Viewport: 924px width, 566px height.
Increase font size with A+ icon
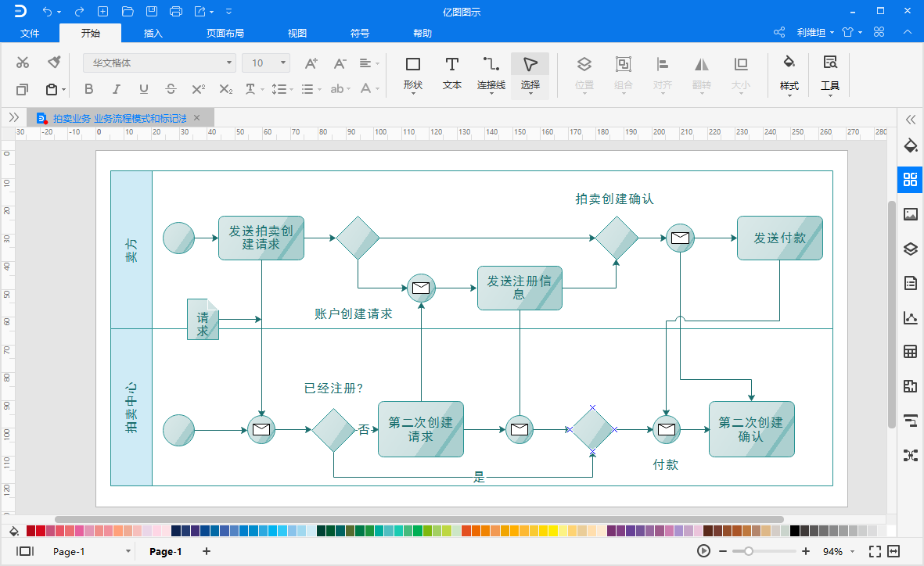pos(311,63)
